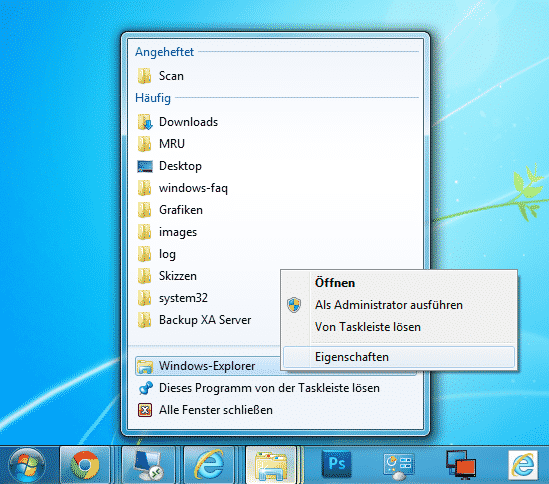Click the images folder icon
Viewport: 549px width, 484px height.
(x=144, y=232)
